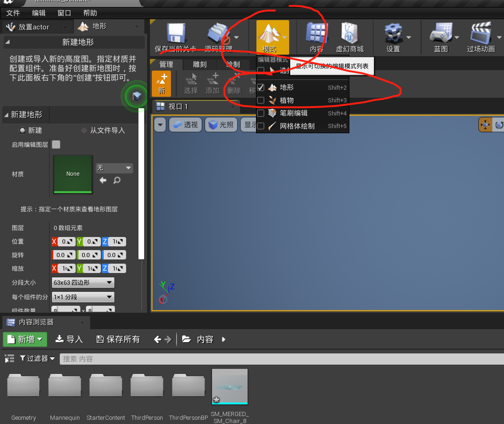
Task: Open the Edit (编辑) menu
Action: coord(39,13)
